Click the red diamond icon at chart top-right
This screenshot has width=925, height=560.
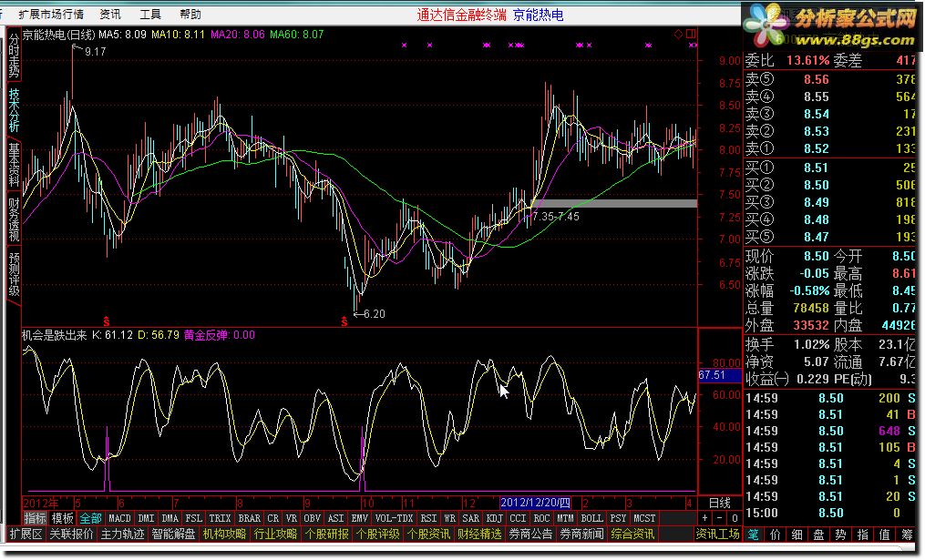pos(678,35)
